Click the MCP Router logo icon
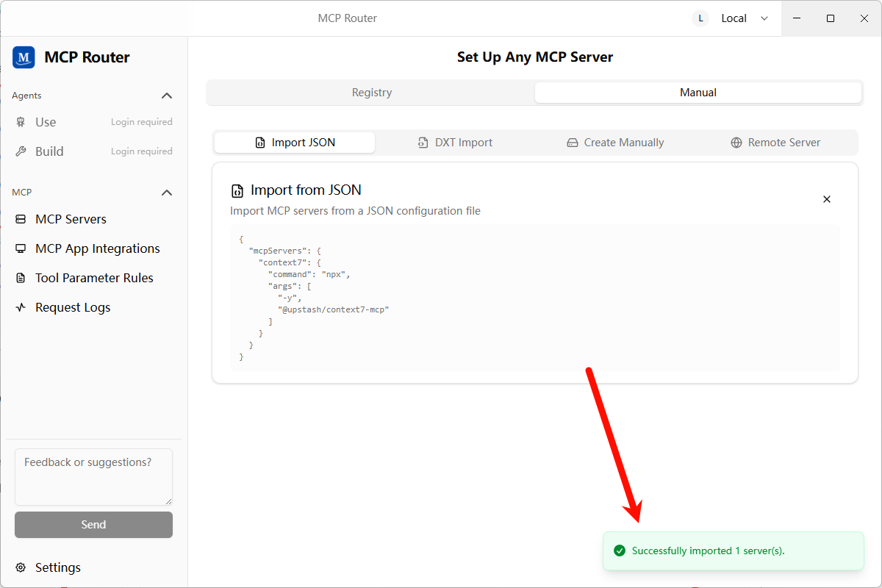 (x=24, y=57)
